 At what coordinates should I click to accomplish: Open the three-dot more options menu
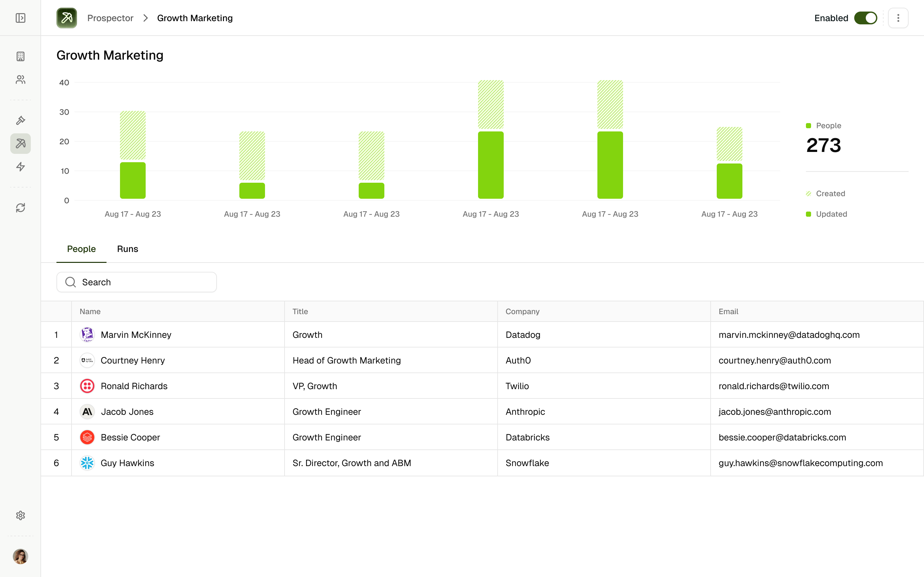pos(898,18)
